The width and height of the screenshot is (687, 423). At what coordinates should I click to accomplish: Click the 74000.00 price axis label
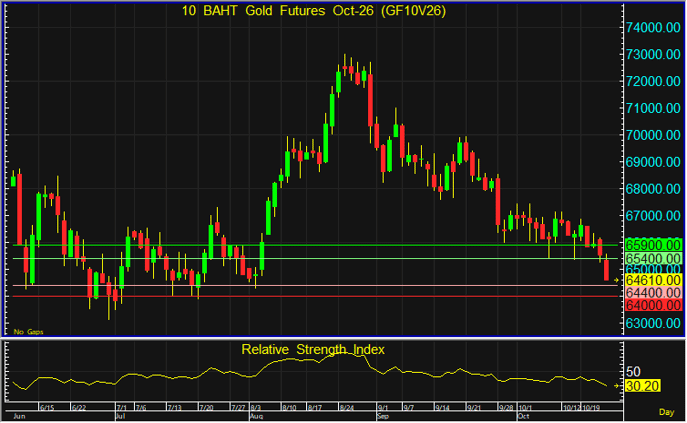tap(653, 28)
